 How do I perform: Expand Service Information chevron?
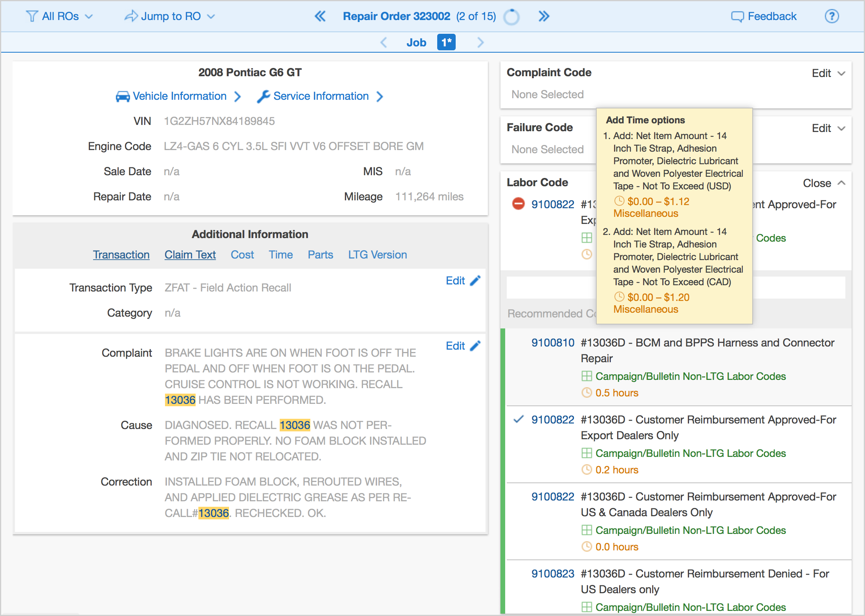pos(379,96)
